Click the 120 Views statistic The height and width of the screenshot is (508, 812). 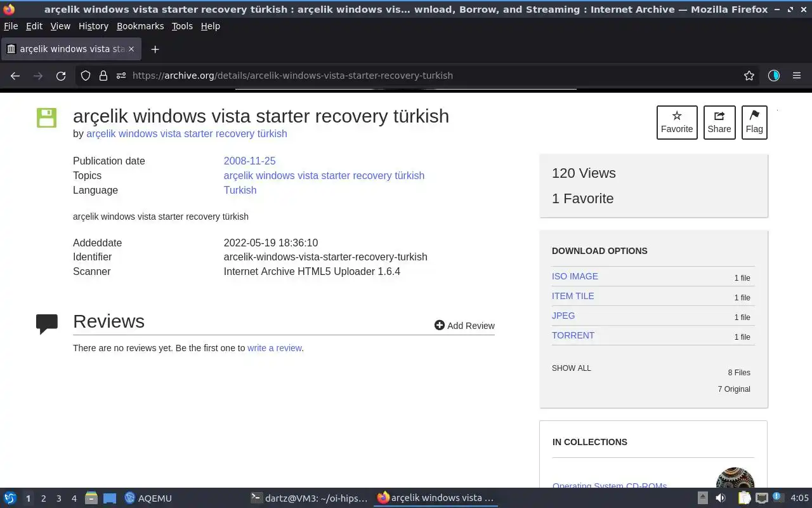[x=584, y=173]
